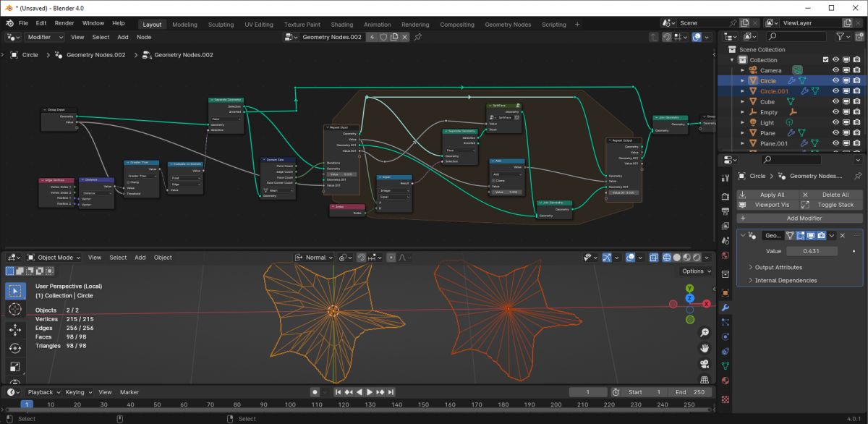868x424 pixels.
Task: Toggle X-ray mode in viewport header
Action: (655, 257)
